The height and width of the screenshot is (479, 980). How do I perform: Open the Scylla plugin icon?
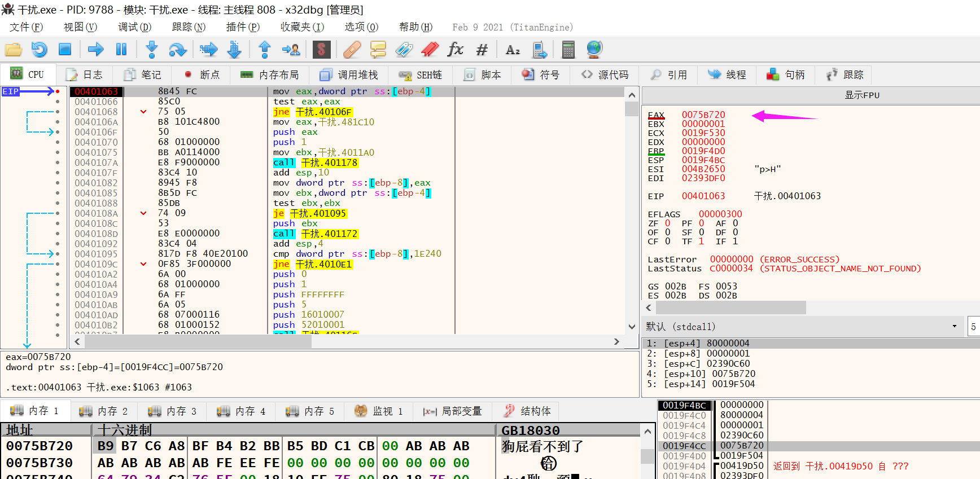321,50
